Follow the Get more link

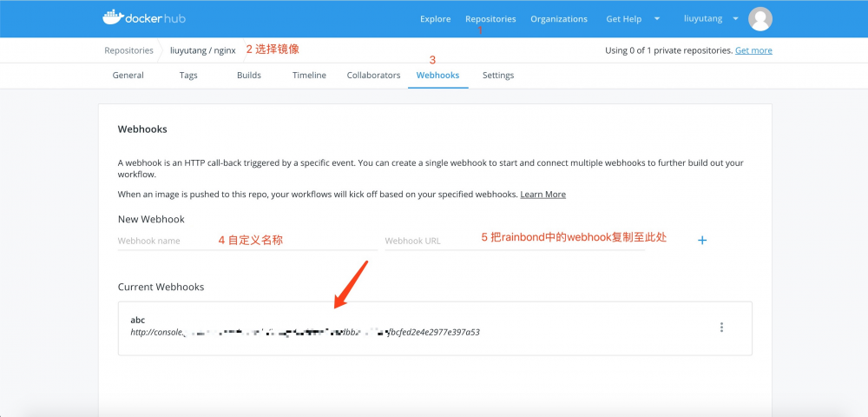[x=753, y=50]
